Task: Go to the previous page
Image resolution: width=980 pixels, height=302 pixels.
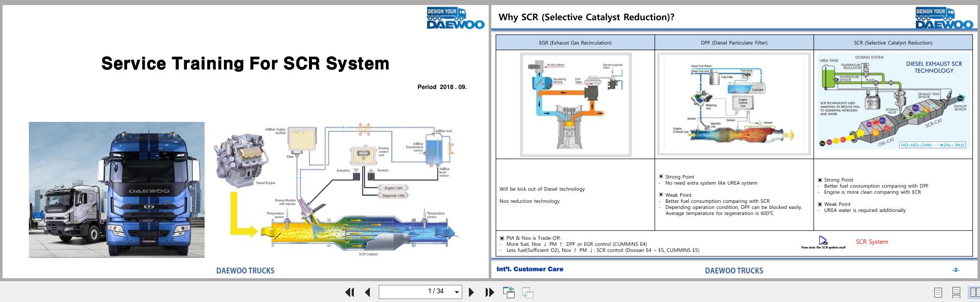Action: (368, 292)
